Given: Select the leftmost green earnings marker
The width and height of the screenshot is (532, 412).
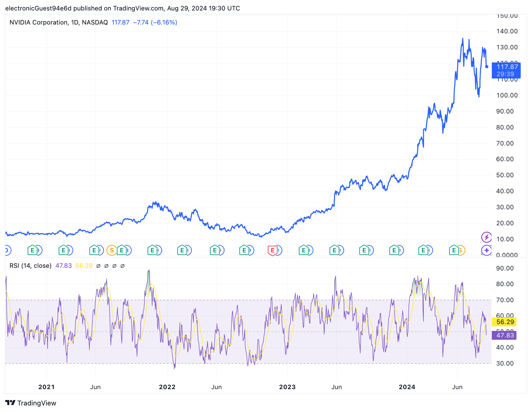Looking at the screenshot, I should [x=32, y=250].
